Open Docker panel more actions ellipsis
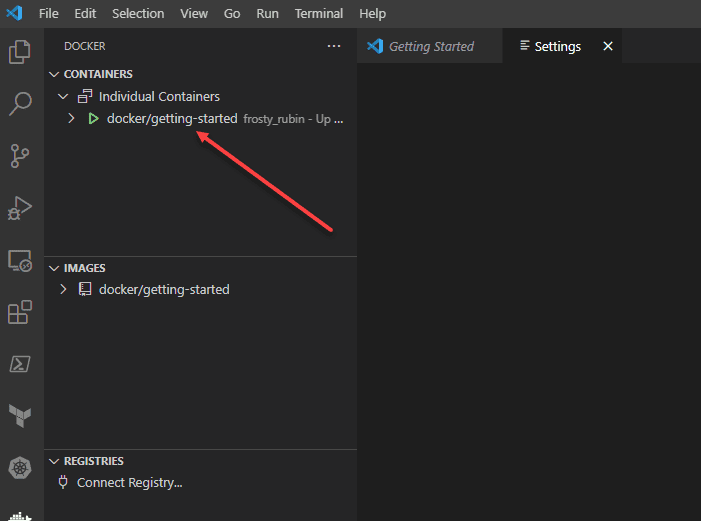 334,46
